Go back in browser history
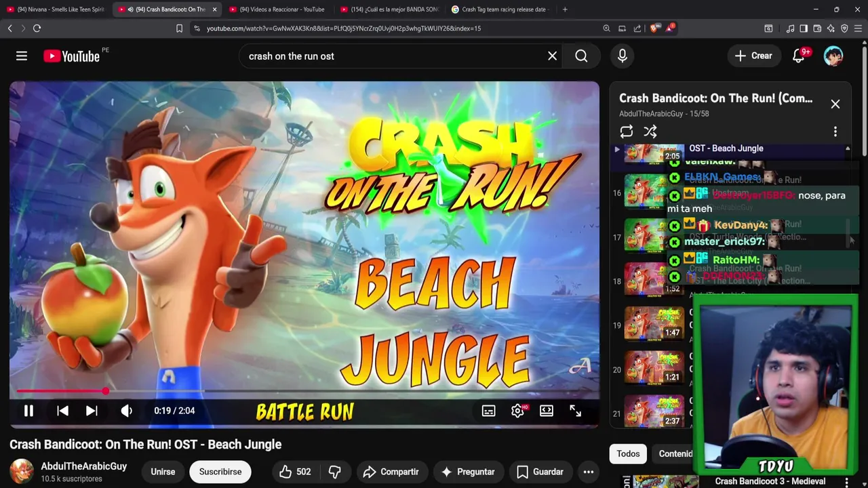This screenshot has width=868, height=488. (x=9, y=28)
